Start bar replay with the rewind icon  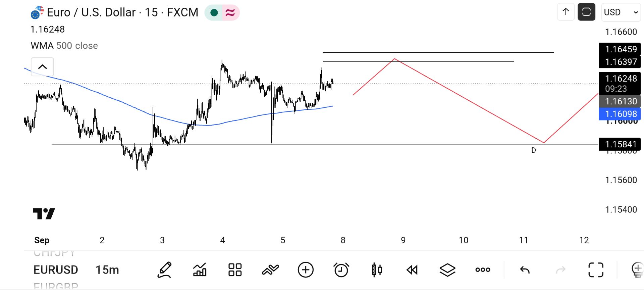pos(412,270)
